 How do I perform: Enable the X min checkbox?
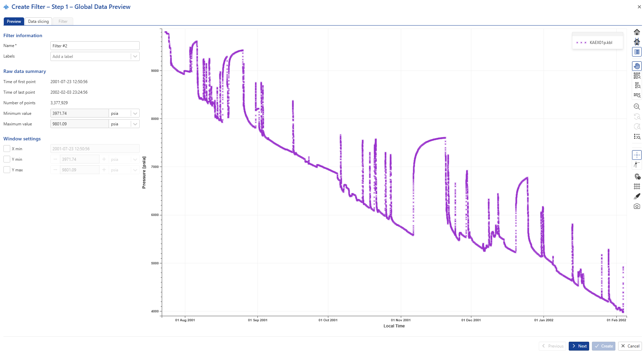pyautogui.click(x=7, y=149)
